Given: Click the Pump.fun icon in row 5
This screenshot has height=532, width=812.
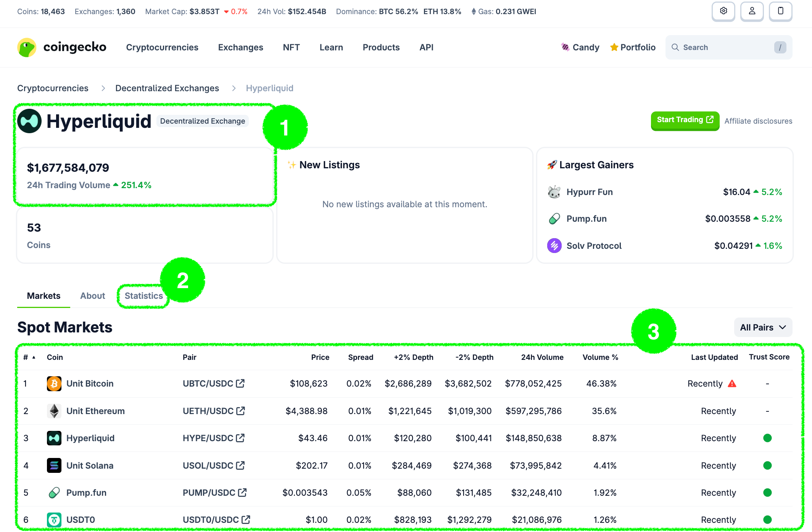Looking at the screenshot, I should 54,493.
